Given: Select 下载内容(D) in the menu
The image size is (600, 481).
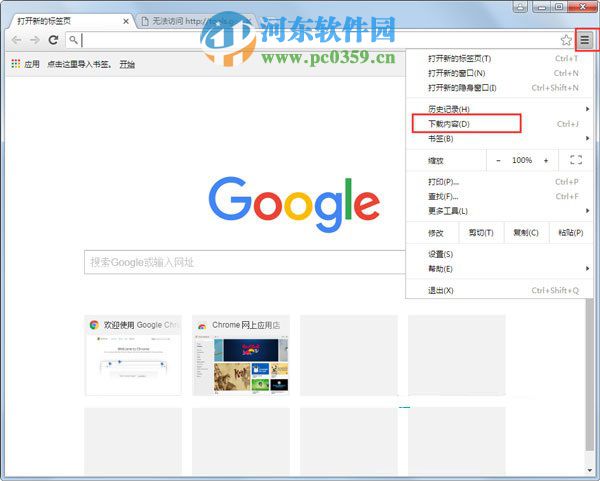Looking at the screenshot, I should (499, 124).
